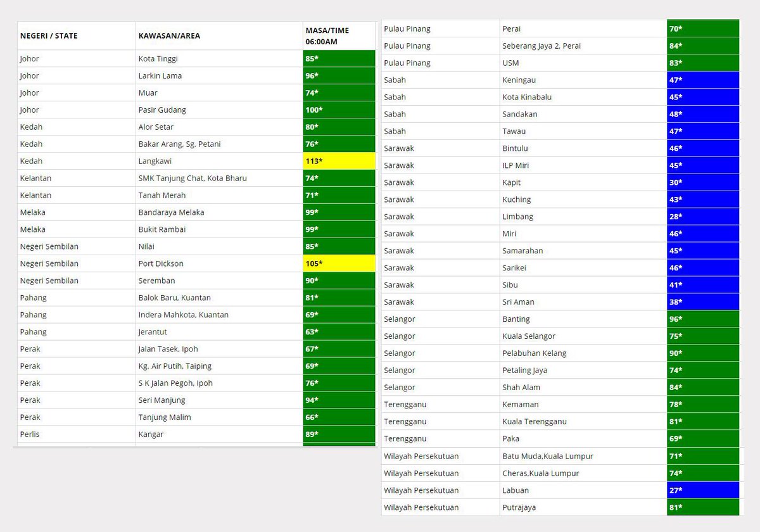760x532 pixels.
Task: Click the yellow 105* reading for Port Dickson
Action: click(339, 264)
